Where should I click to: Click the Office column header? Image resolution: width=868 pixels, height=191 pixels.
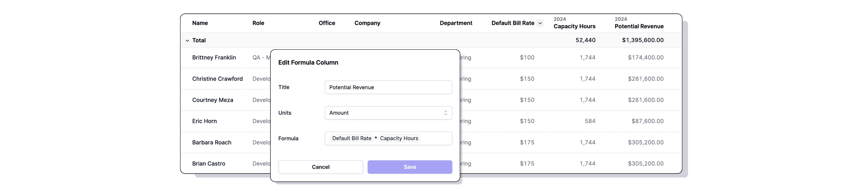327,23
